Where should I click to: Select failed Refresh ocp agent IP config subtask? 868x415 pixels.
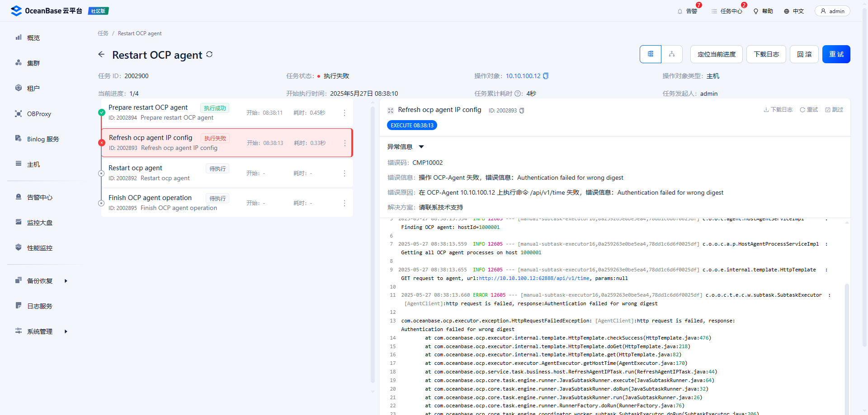227,143
